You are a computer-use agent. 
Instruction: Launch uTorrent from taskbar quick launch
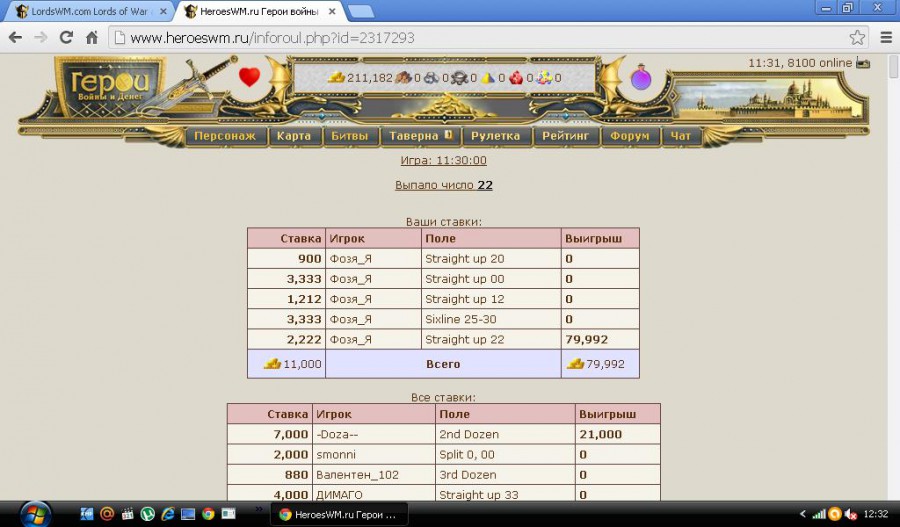(147, 513)
